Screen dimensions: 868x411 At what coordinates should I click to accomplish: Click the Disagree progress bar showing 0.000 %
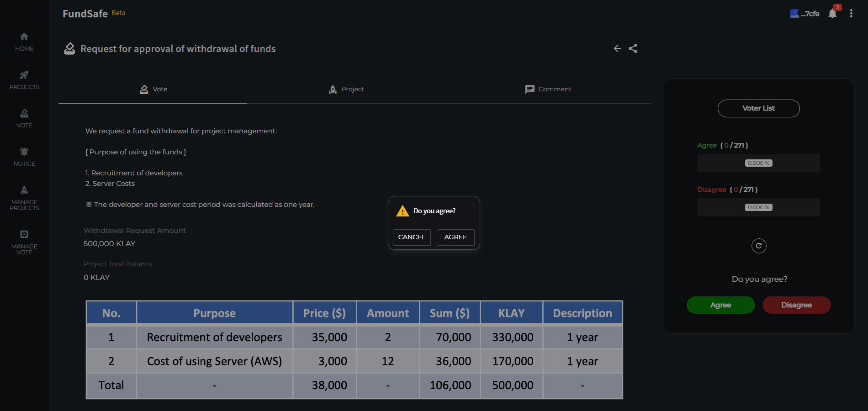(759, 207)
